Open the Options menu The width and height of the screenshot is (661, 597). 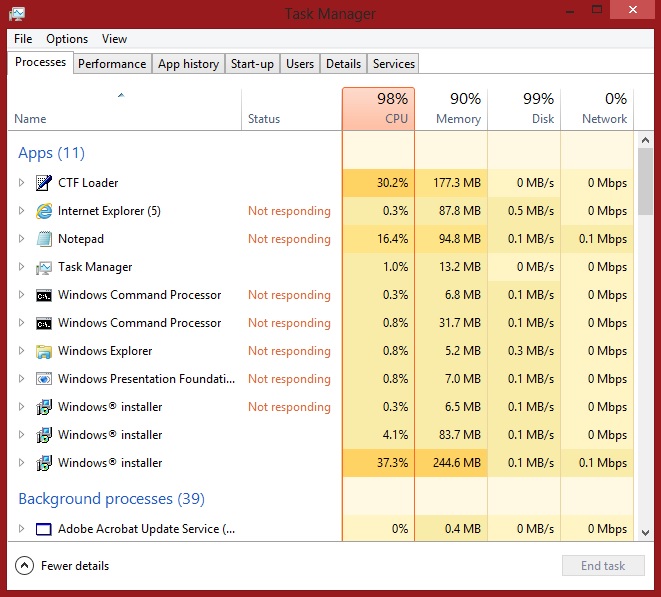[67, 39]
